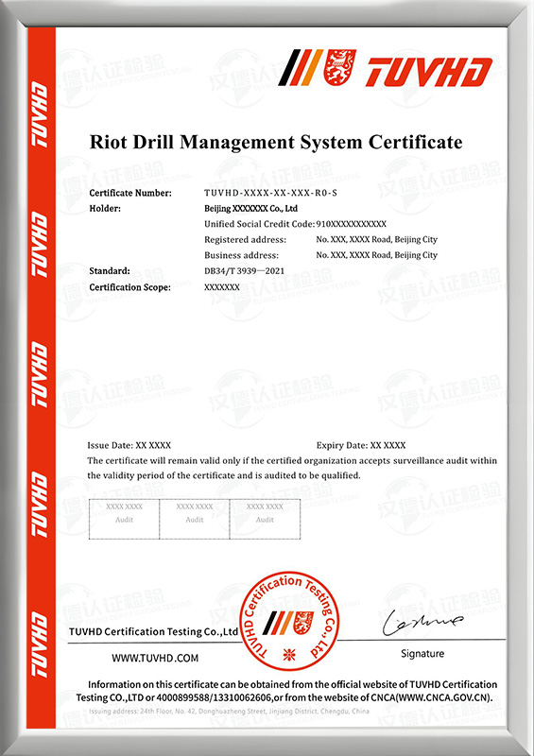This screenshot has width=534, height=756.
Task: Click the second Audit box
Action: [x=195, y=519]
